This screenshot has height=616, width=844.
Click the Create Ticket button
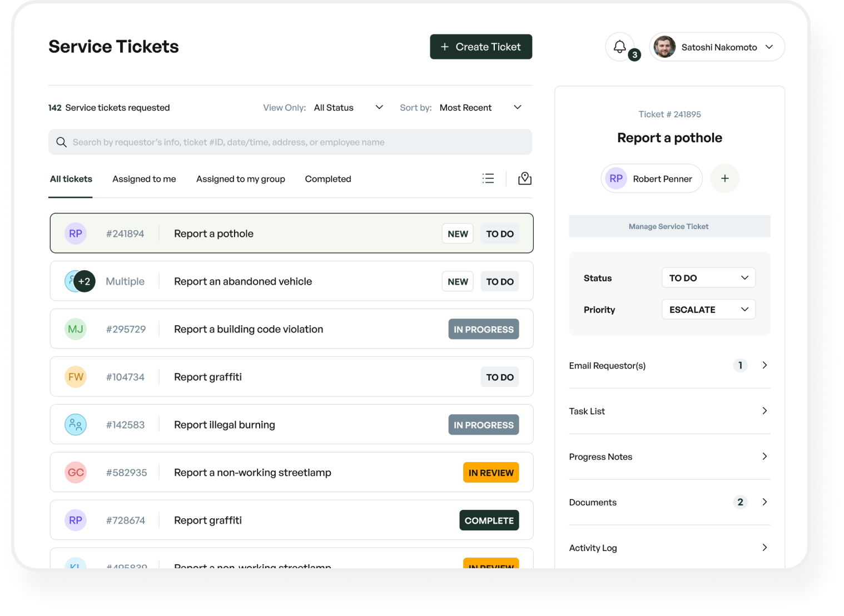click(x=481, y=47)
